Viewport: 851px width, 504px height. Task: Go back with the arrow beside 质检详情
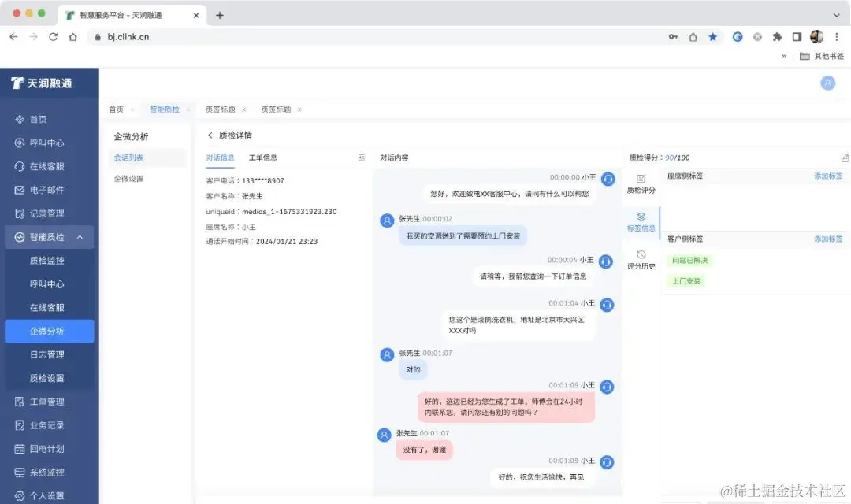210,135
